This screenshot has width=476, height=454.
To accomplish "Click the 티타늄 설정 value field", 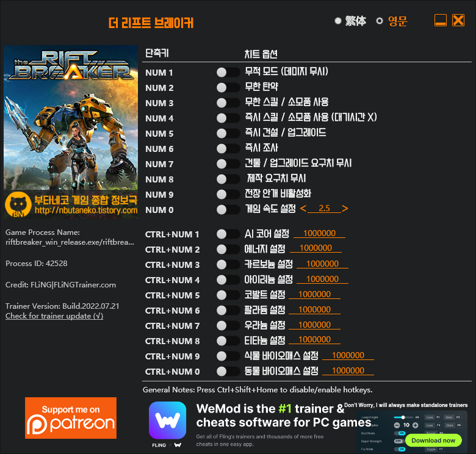I will point(314,340).
